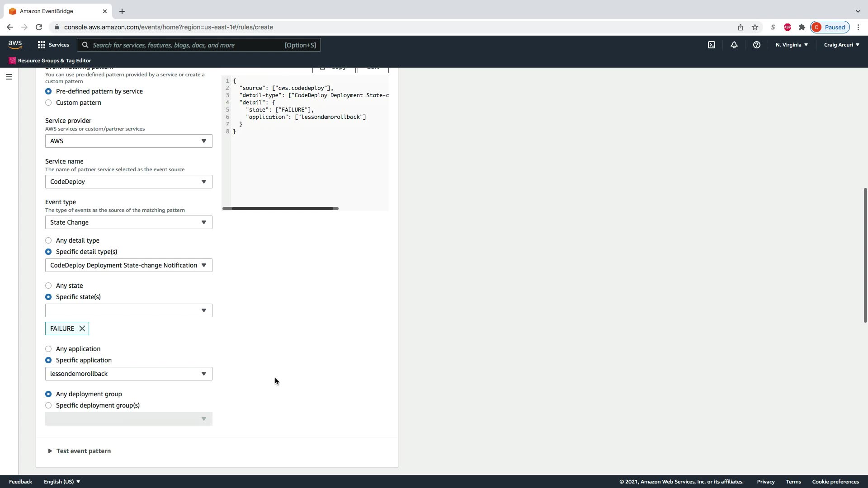Toggle the left hamburger navigation menu

9,77
